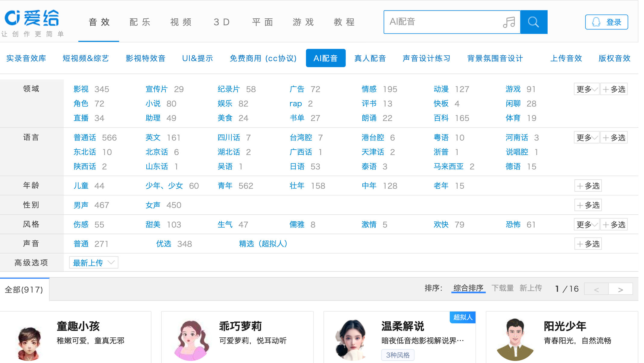
Task: Click the 登录 button
Action: pos(607,22)
